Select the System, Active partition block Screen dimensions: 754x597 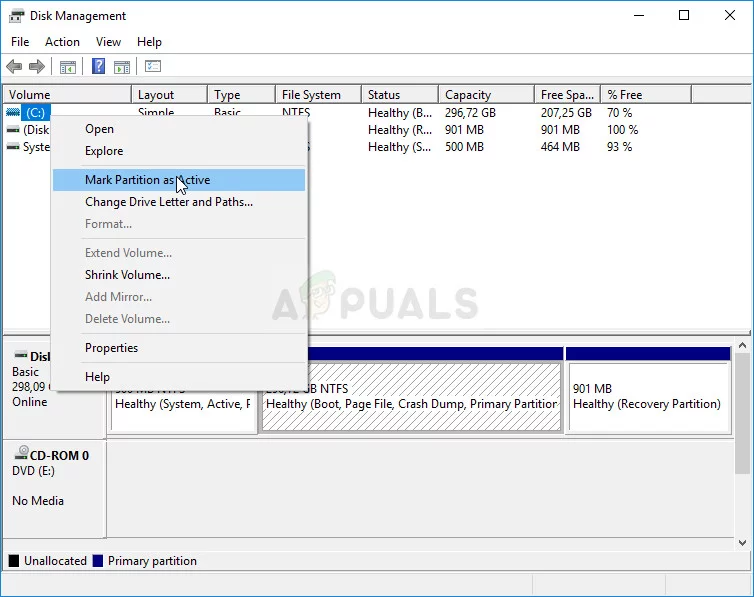coord(183,411)
